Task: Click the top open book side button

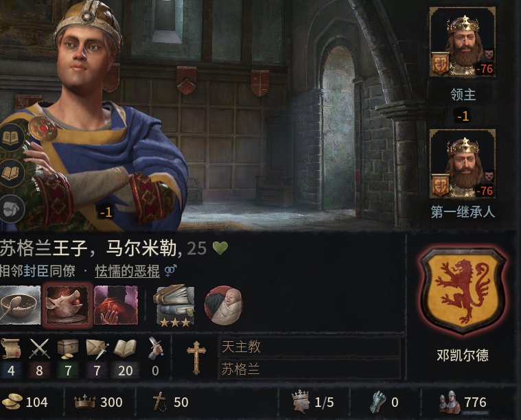Action: 11,137
